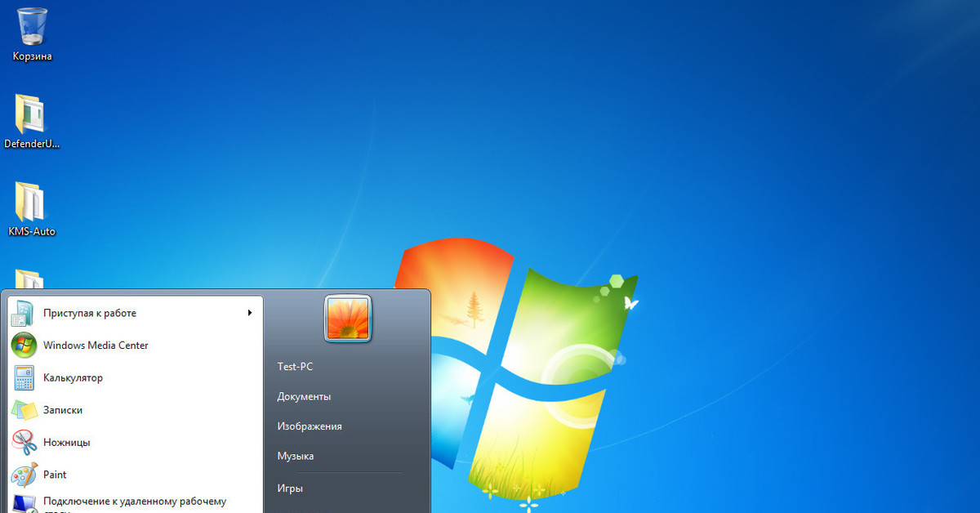The height and width of the screenshot is (513, 980).
Task: Select the KMS-Auto folder on the desktop
Action: (33, 209)
